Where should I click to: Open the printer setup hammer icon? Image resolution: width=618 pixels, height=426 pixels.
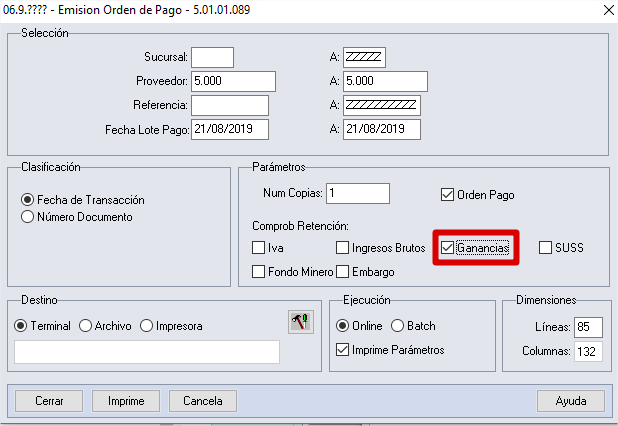pos(301,322)
